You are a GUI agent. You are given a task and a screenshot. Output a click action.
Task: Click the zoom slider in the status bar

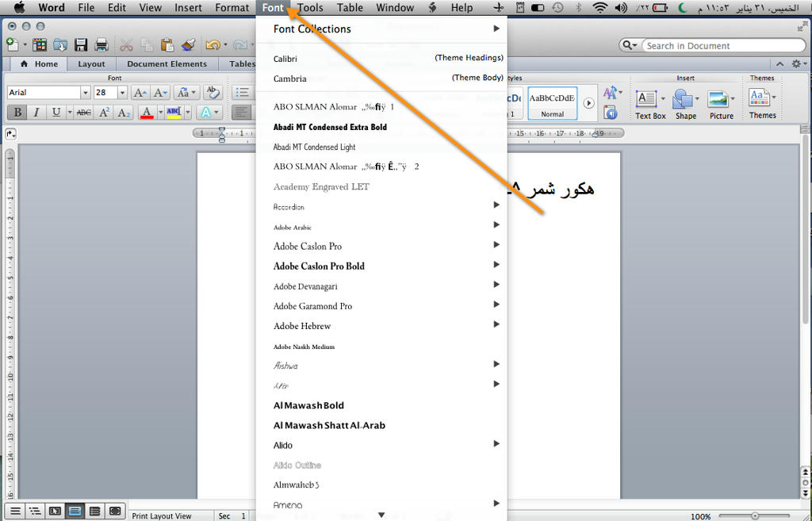[x=755, y=515]
